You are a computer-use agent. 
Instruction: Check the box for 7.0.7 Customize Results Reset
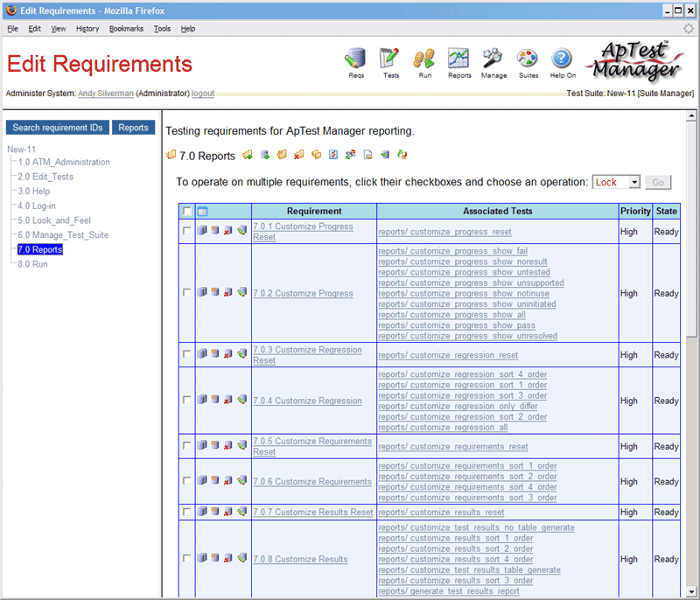point(186,512)
